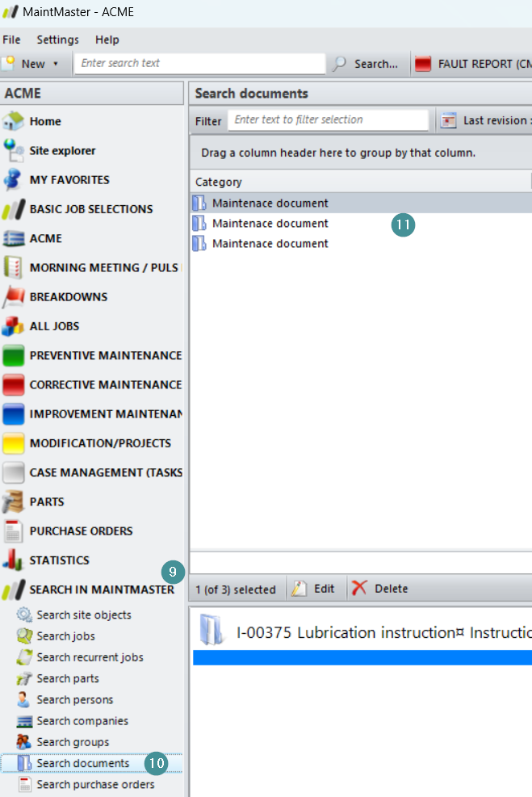Open the Home navigation icon

(13, 121)
